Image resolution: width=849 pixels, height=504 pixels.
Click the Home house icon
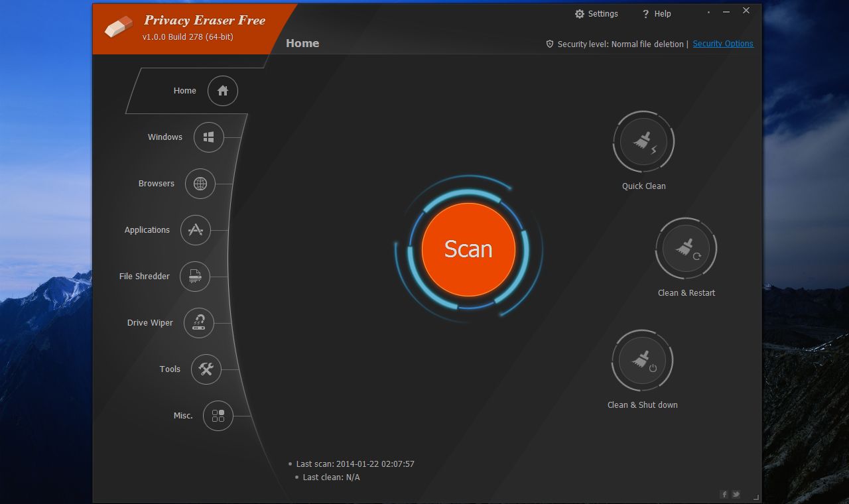click(x=223, y=91)
